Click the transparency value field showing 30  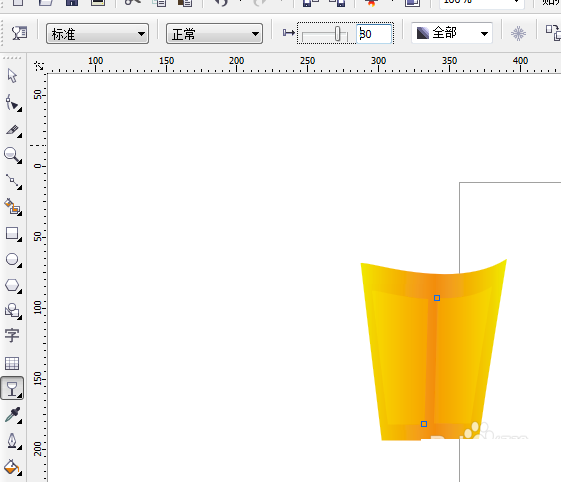click(x=374, y=34)
